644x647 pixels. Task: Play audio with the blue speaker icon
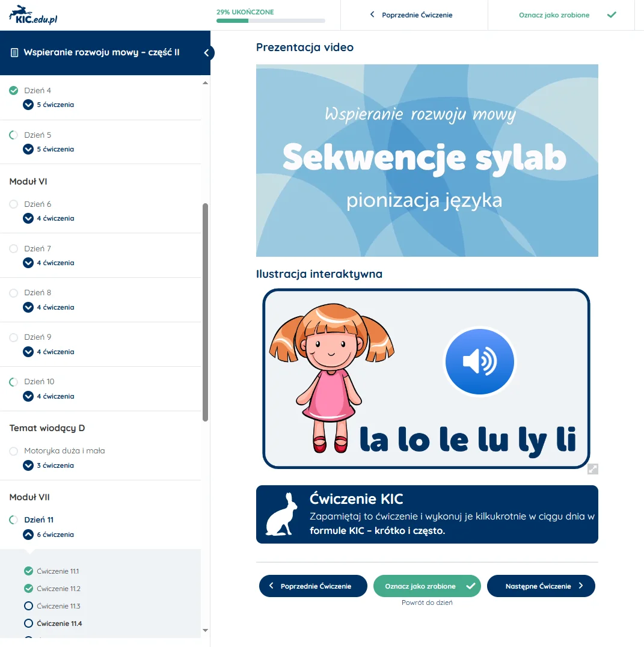[x=479, y=361]
